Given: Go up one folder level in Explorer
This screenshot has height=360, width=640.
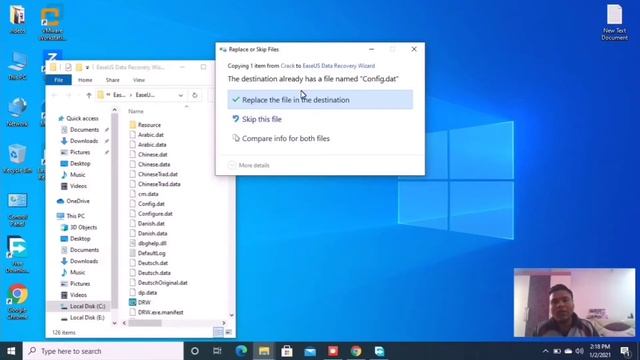Looking at the screenshot, I should 89,95.
